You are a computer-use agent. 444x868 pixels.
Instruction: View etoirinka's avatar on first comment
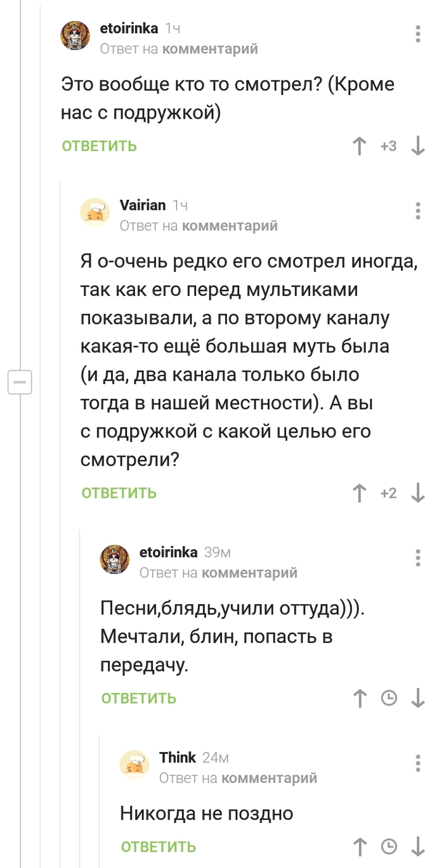pos(75,35)
